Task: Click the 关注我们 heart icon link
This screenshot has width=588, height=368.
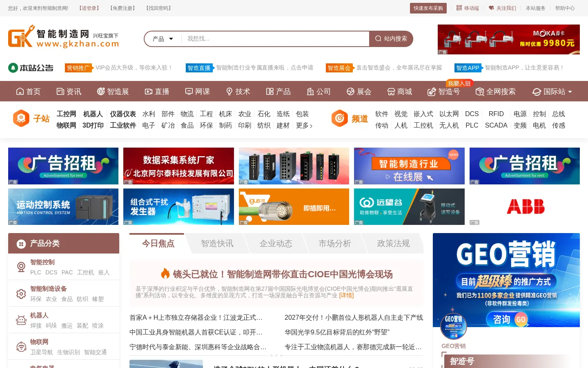Action: pyautogui.click(x=491, y=8)
